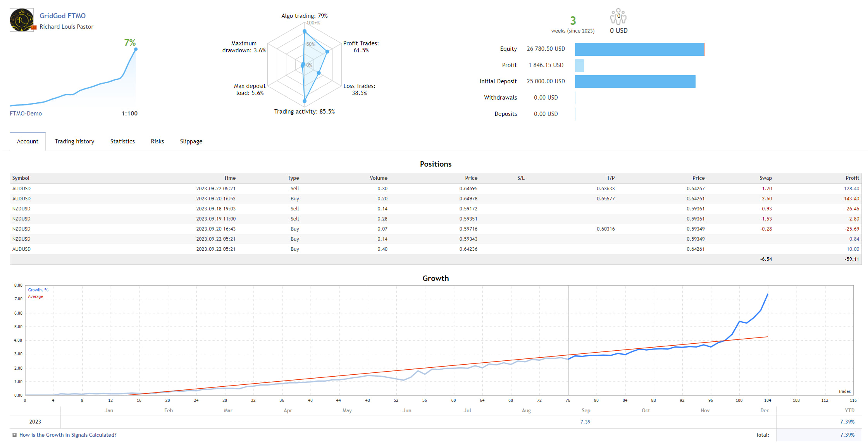
Task: Open Richard Louis Pastor's profile link
Action: coord(66,27)
